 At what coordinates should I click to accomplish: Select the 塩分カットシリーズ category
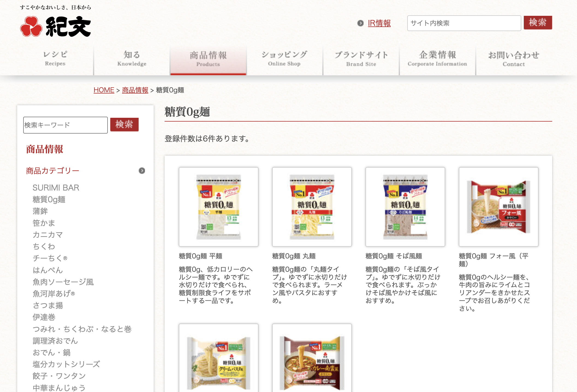click(x=66, y=364)
